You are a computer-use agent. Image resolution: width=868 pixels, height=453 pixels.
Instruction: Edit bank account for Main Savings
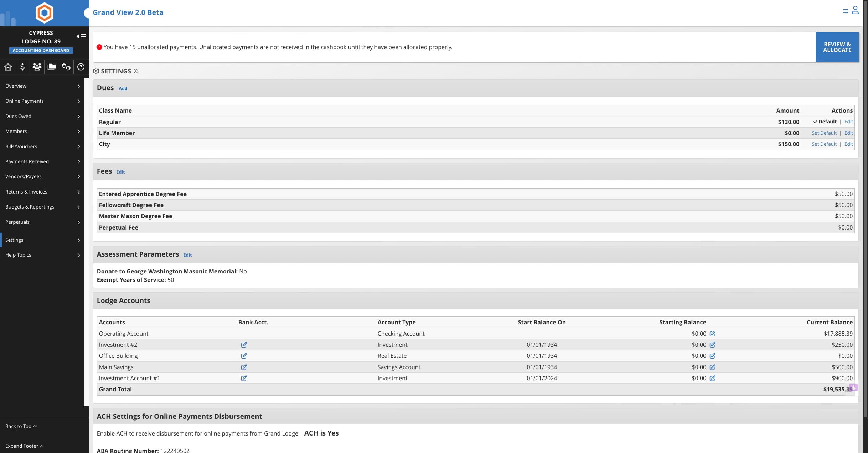coord(244,367)
